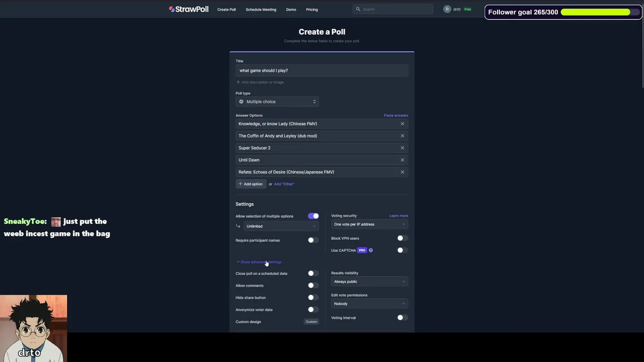The width and height of the screenshot is (644, 362).
Task: Open the Results visibility dropdown
Action: coord(369,282)
